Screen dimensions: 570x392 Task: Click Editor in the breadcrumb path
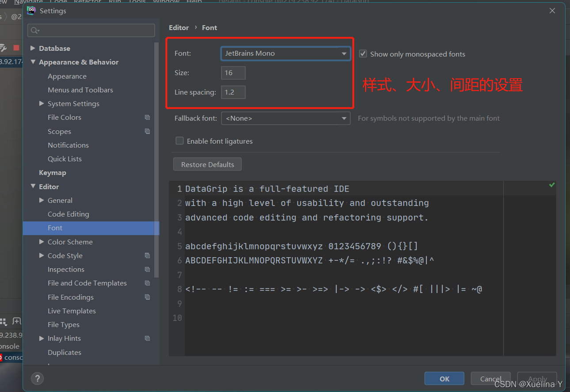pos(179,27)
